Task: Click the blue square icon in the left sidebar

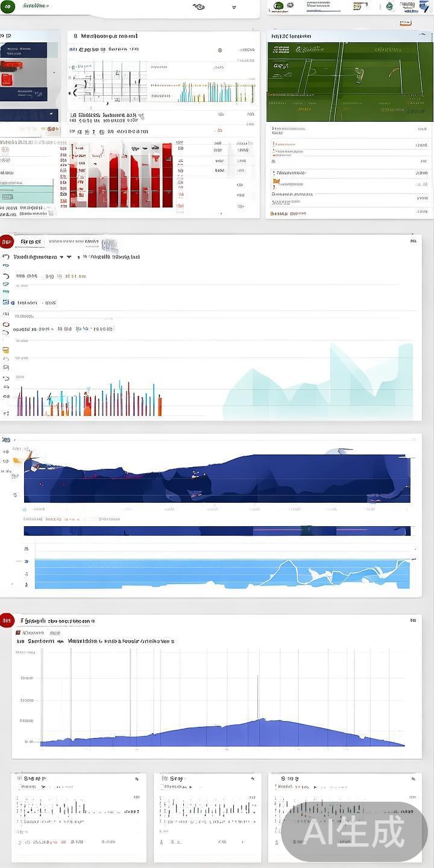Action: click(6, 302)
